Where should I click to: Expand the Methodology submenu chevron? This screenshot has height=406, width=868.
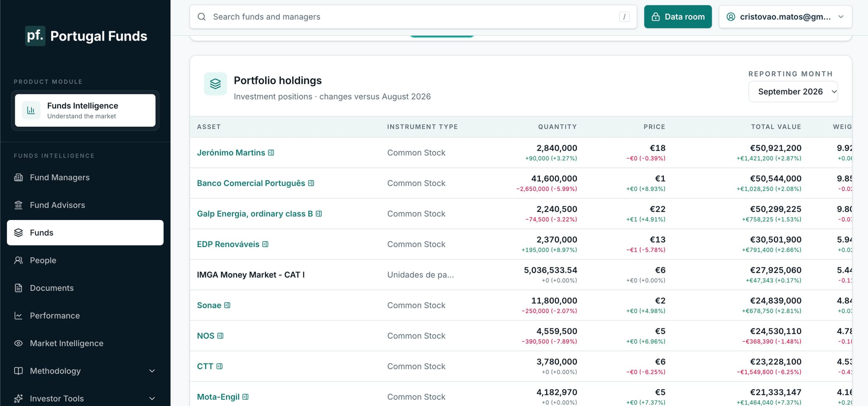click(x=152, y=371)
